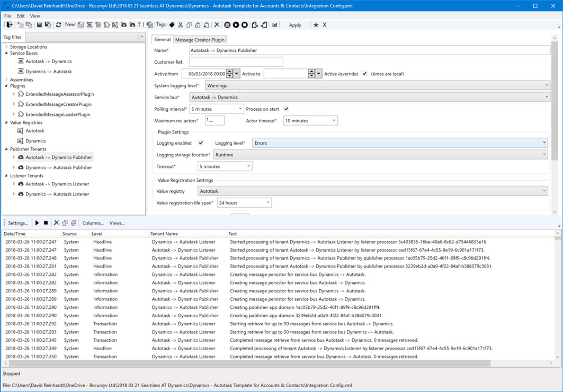The image size is (563, 392).
Task: Click the round play icon in main toolbar
Action: click(236, 25)
